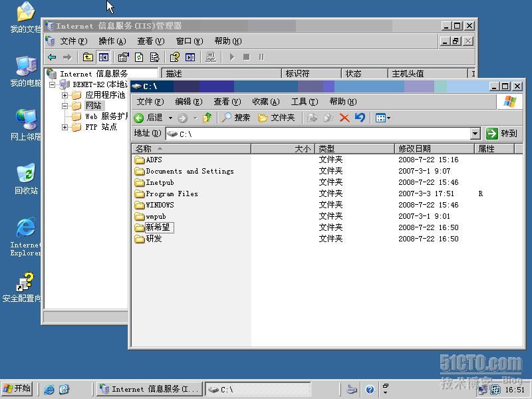Click the address bar showing C:\
This screenshot has width=532, height=399.
(x=318, y=134)
